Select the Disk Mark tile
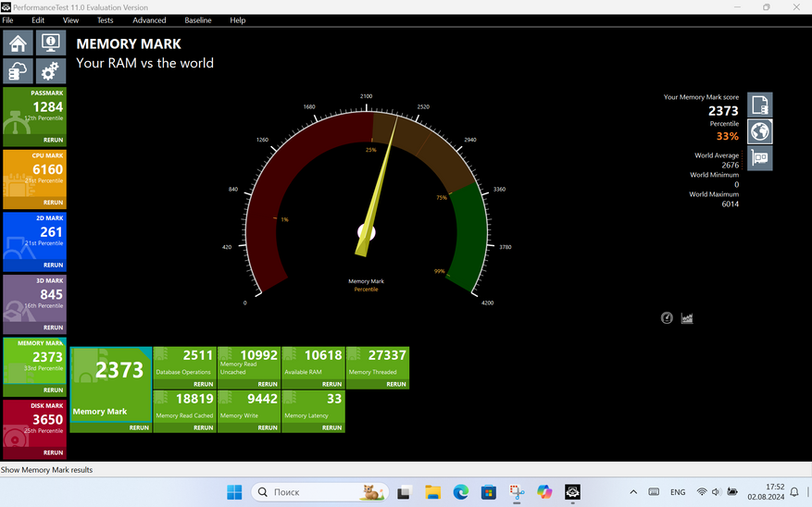This screenshot has width=812, height=507. click(x=33, y=429)
